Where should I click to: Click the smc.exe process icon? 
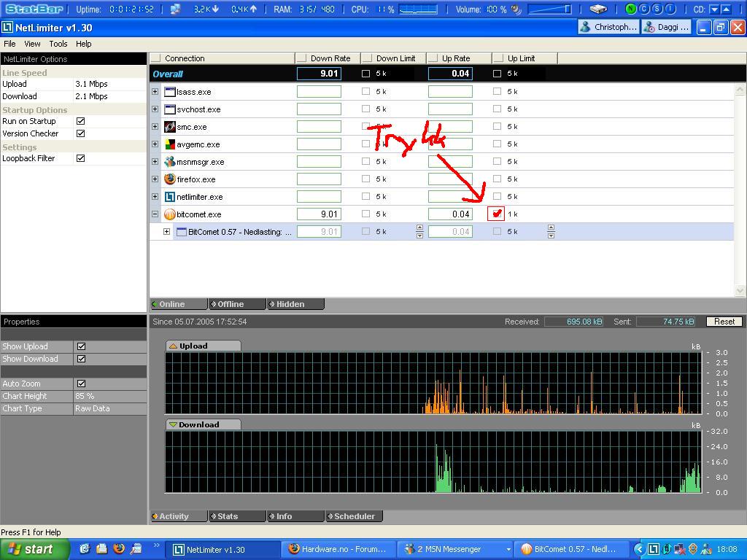[x=169, y=127]
